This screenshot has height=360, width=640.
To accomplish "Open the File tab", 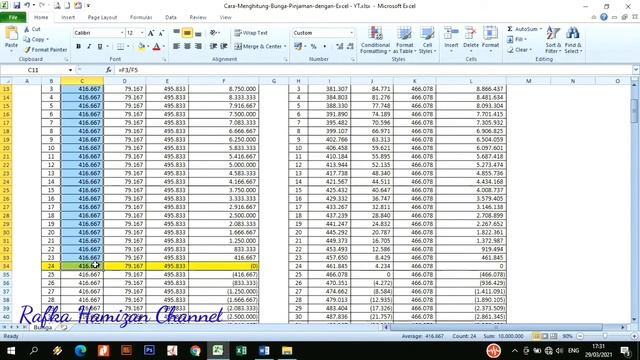I will coord(13,18).
